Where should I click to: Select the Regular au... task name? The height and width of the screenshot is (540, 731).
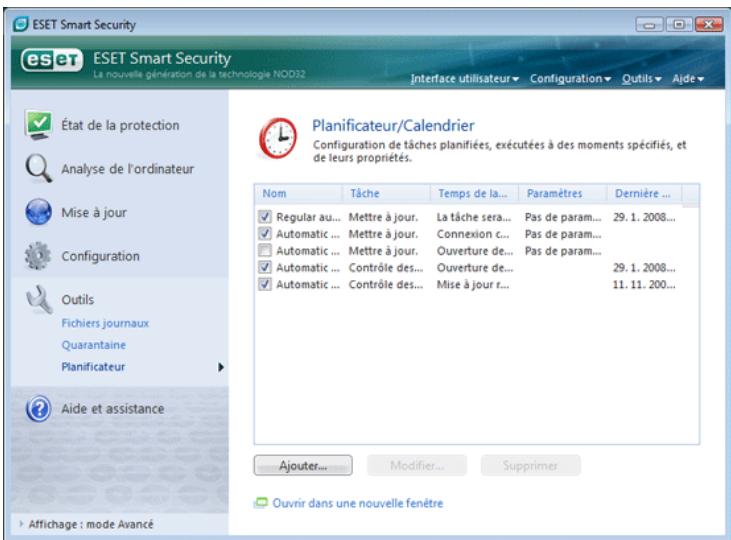coord(308,217)
